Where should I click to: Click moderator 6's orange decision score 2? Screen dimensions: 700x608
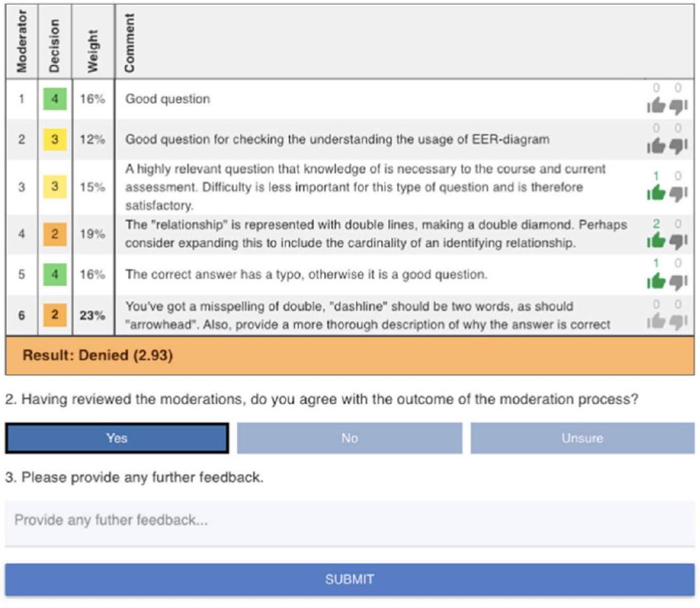click(x=55, y=315)
